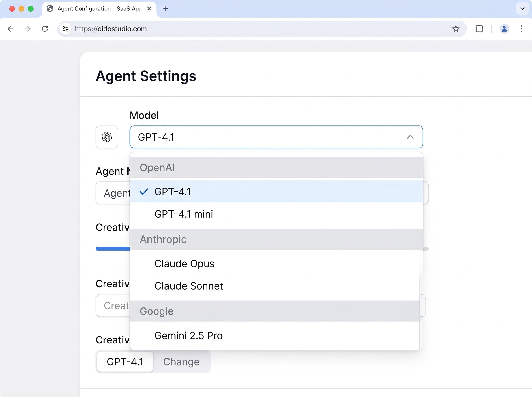Image resolution: width=532 pixels, height=397 pixels.
Task: Switch to Agent Configuration tab
Action: (99, 9)
